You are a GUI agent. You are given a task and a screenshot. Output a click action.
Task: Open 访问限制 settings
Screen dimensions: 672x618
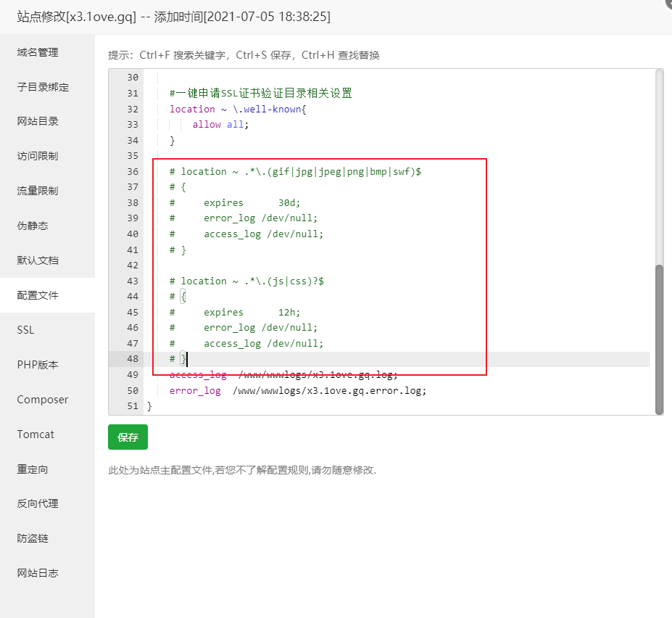[38, 156]
